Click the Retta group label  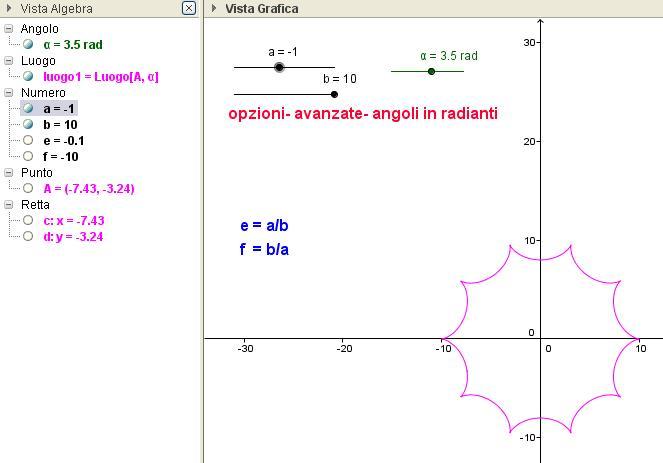point(35,205)
